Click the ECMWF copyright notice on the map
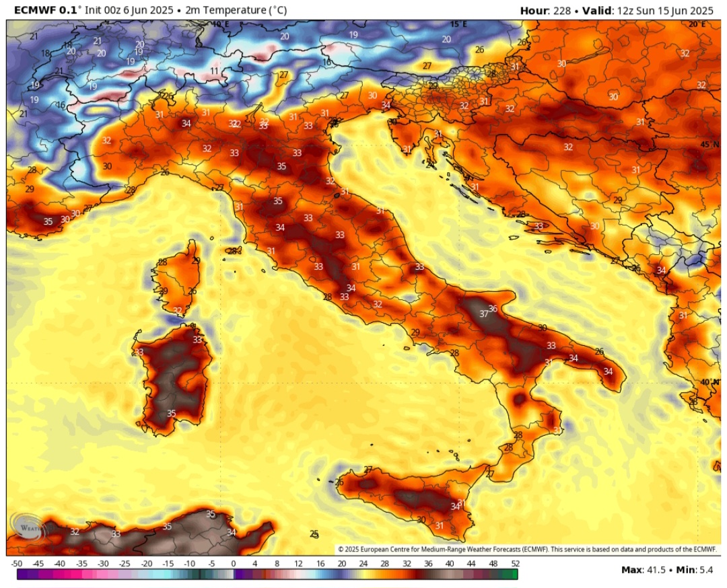The image size is (727, 588). coord(527,549)
